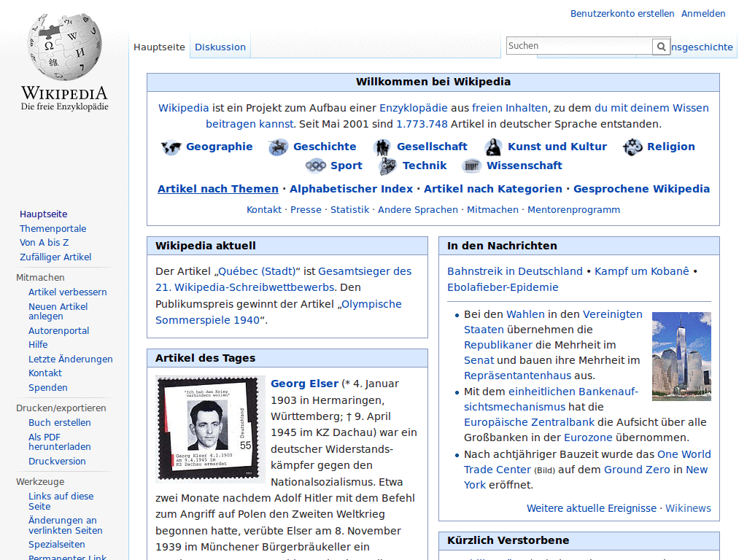
Task: Open Themenportale in the sidebar
Action: 53,228
